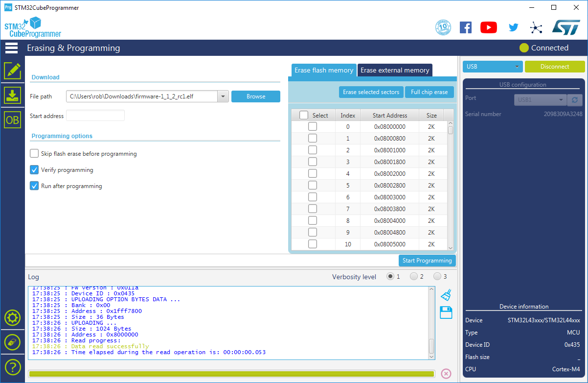This screenshot has height=383, width=588.
Task: Click the 0x08001800 address cell
Action: [x=389, y=162]
